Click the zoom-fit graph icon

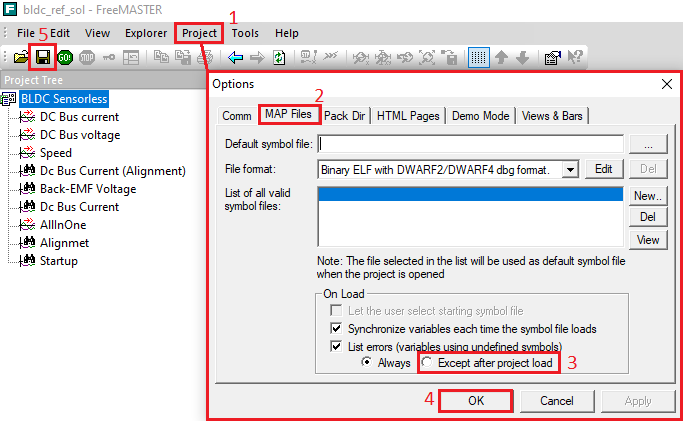[x=427, y=57]
